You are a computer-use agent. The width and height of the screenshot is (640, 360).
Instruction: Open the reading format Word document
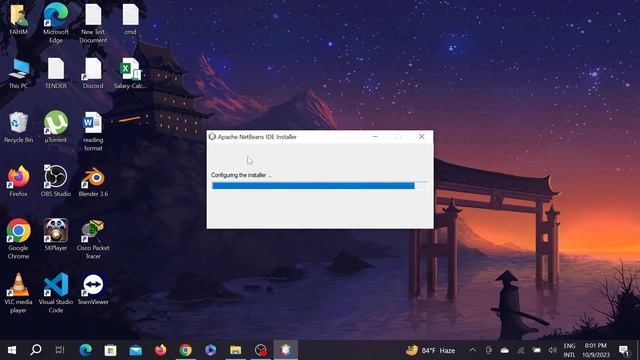tap(93, 131)
